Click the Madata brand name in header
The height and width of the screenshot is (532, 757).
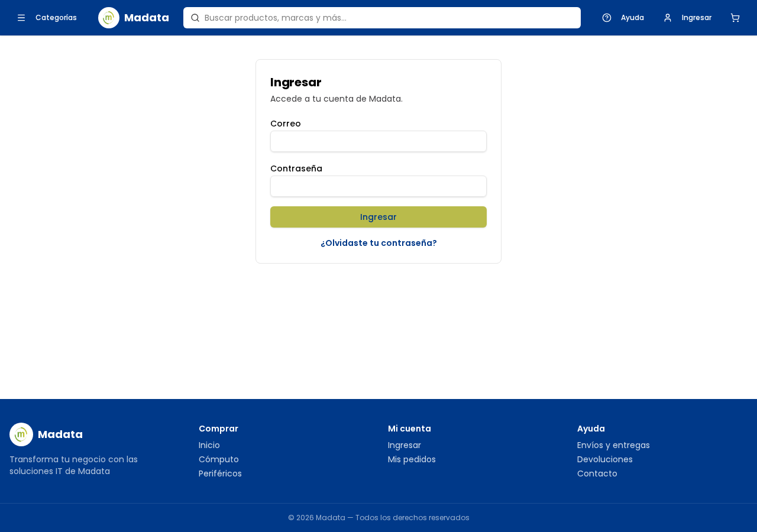(x=147, y=18)
